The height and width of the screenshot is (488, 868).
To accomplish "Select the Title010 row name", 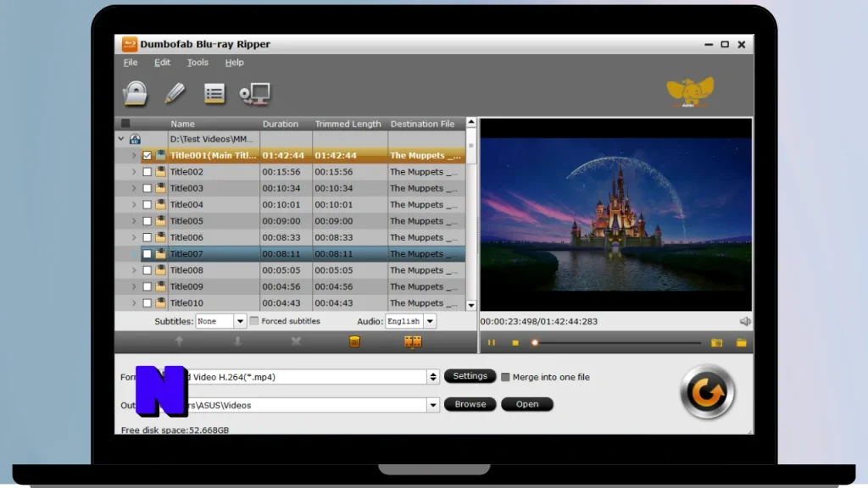I will [186, 303].
